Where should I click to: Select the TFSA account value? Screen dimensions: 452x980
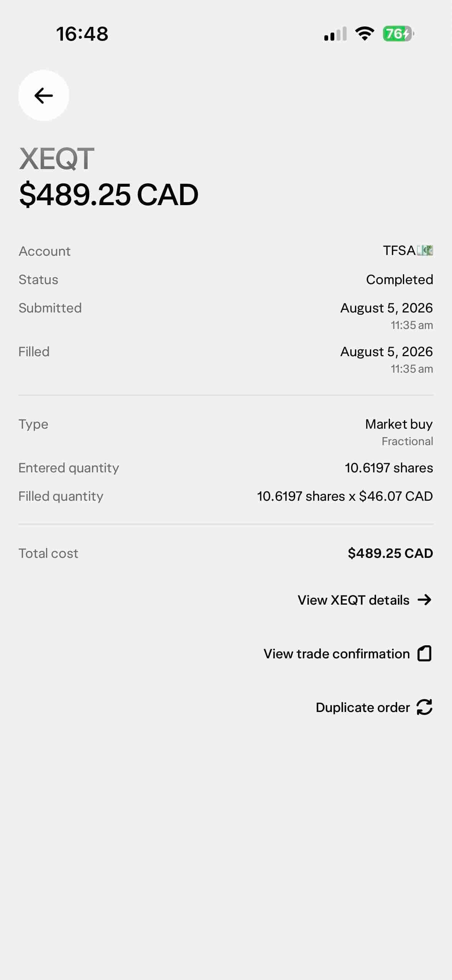pyautogui.click(x=408, y=250)
